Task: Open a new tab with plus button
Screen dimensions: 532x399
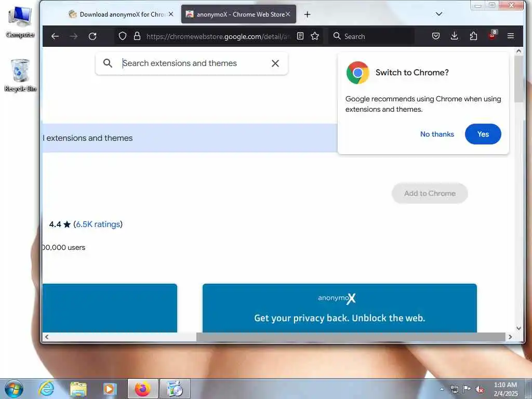Action: [307, 14]
